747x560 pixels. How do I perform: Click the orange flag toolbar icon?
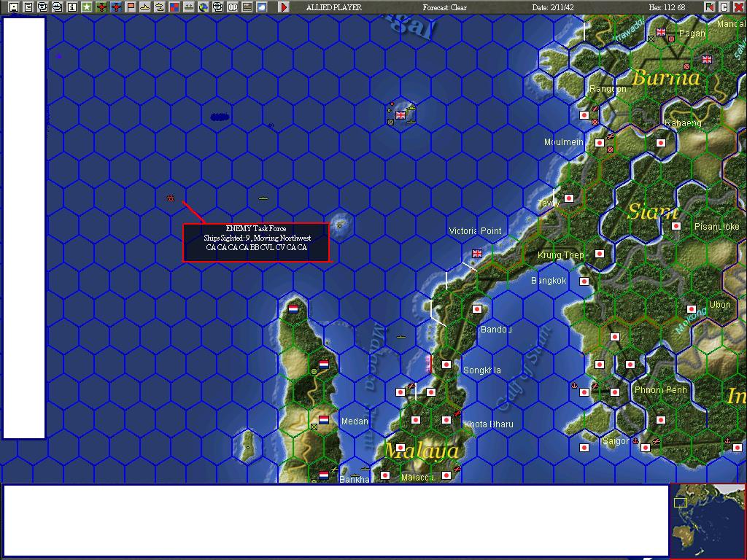point(131,7)
